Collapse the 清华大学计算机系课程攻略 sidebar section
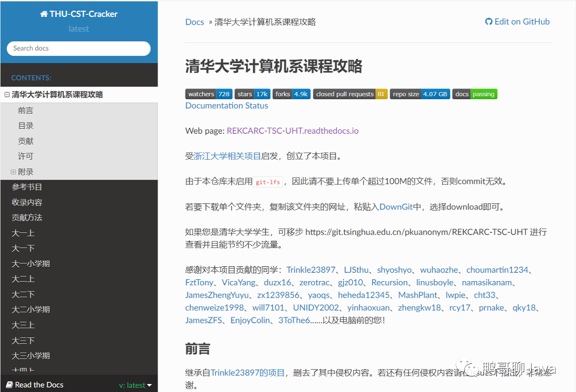This screenshot has height=392, width=576. 6,95
